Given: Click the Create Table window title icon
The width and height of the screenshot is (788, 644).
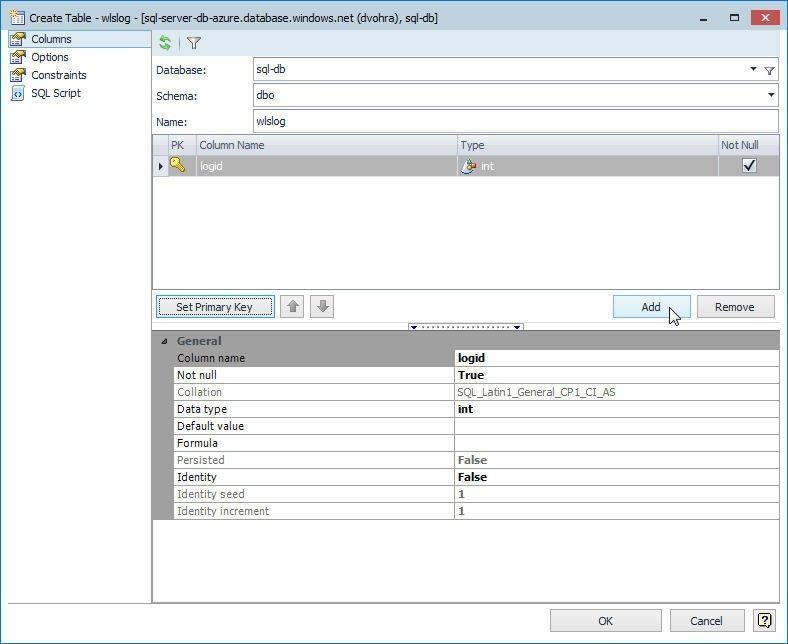Looking at the screenshot, I should 17,18.
